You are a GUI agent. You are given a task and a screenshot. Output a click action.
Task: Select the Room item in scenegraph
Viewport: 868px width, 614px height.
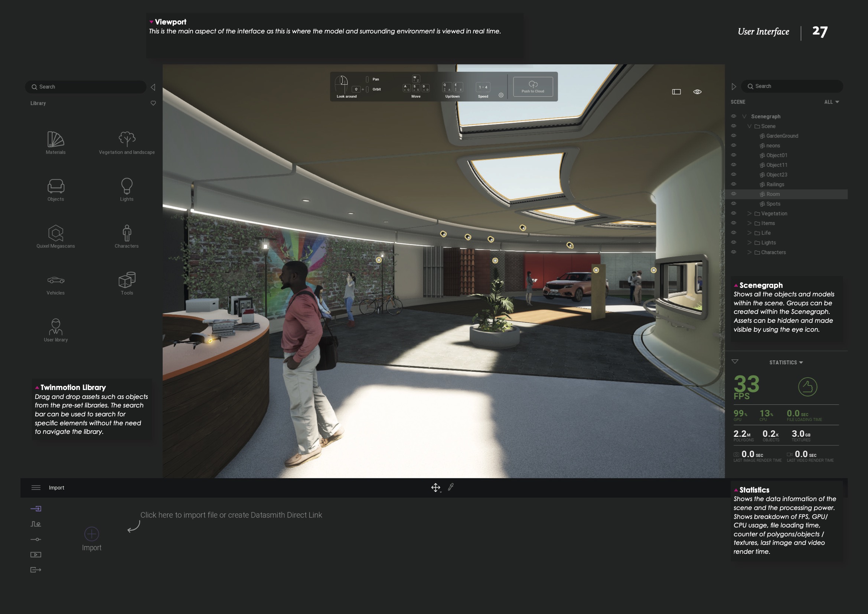(773, 194)
